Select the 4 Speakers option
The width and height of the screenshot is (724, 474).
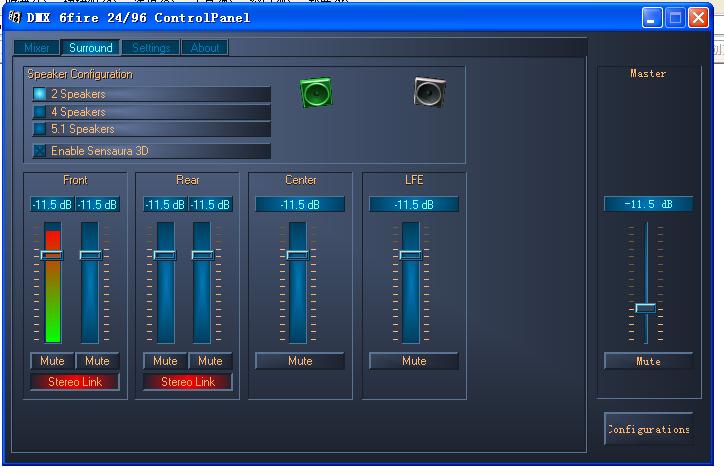click(x=151, y=112)
